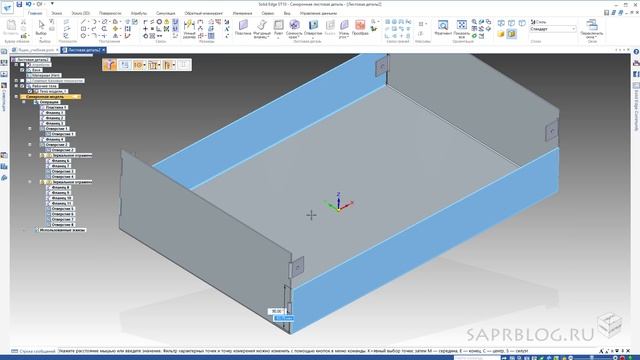This screenshot has width=640, height=360.
Task: Collapse the Синхронная модель node
Action: click(16, 97)
